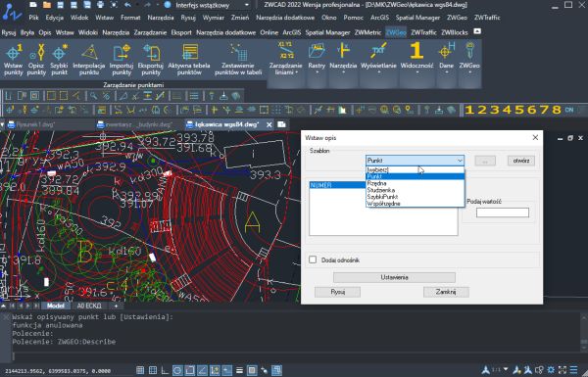
Task: Toggle grid display in the status bar
Action: click(153, 370)
